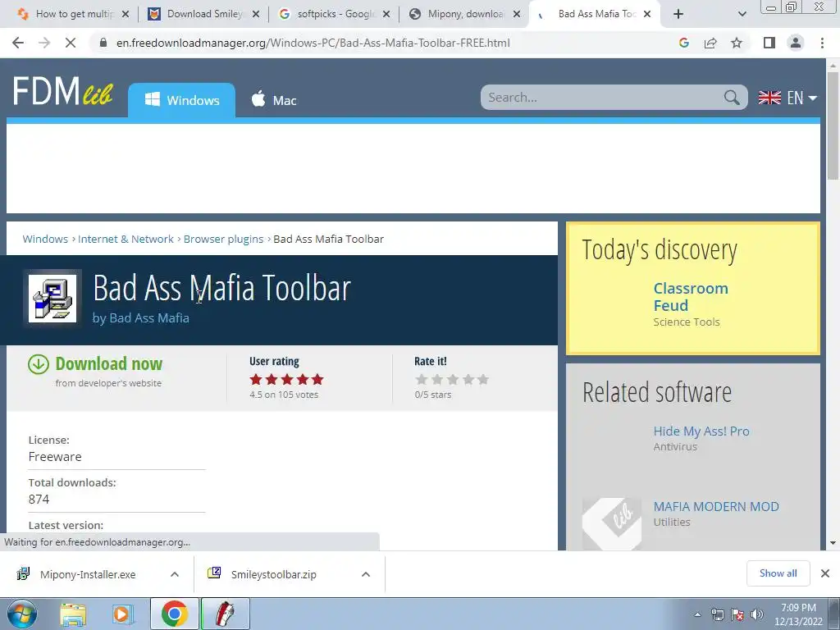The image size is (840, 630).
Task: Open the Classroom Feud link
Action: (691, 297)
